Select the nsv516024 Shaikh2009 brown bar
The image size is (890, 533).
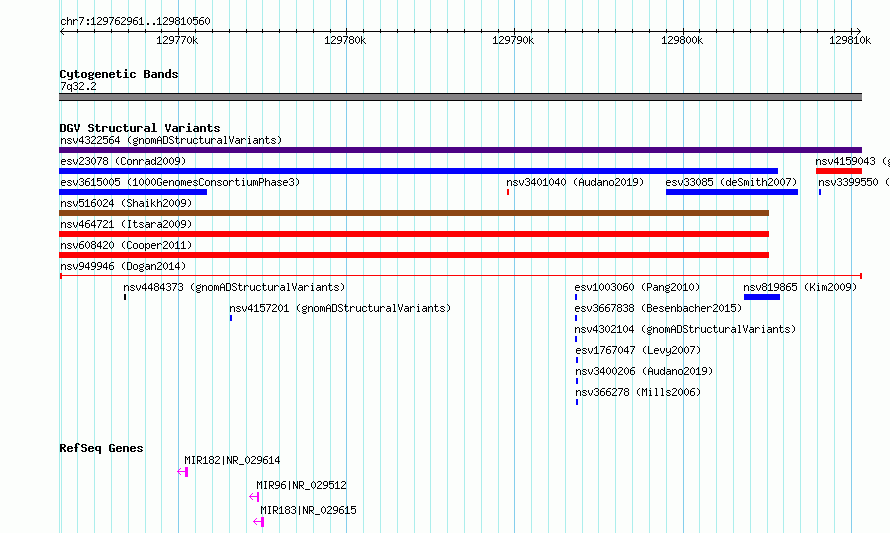(x=414, y=213)
